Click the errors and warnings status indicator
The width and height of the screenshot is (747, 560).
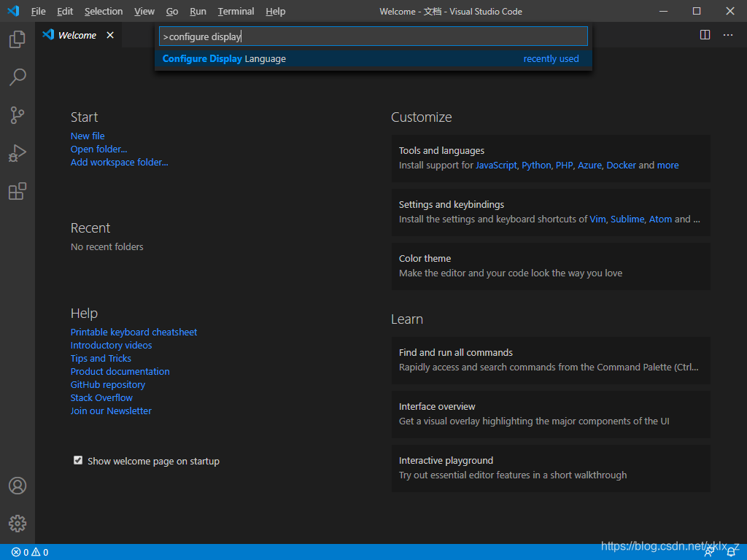click(30, 553)
